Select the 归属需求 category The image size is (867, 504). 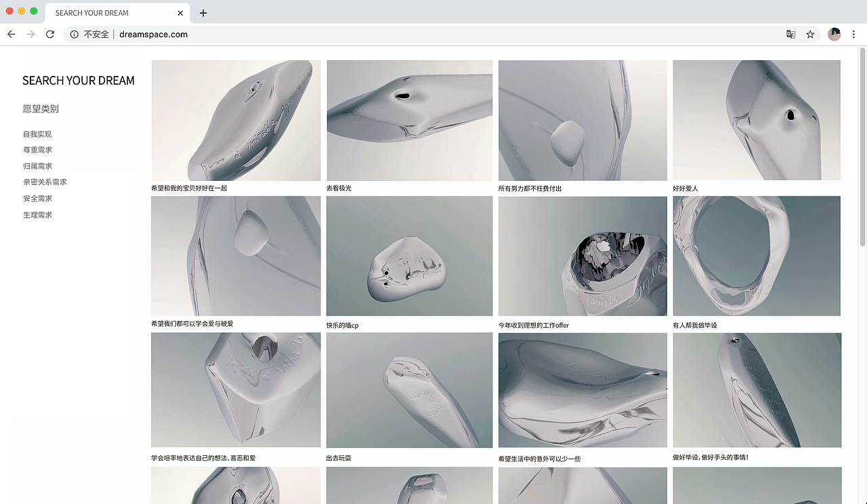click(37, 166)
